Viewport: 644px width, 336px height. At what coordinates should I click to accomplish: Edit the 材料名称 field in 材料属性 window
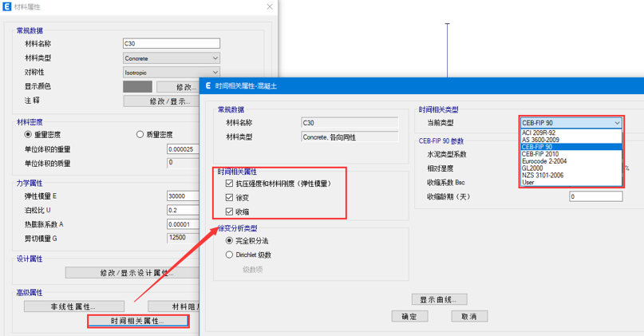click(x=172, y=44)
